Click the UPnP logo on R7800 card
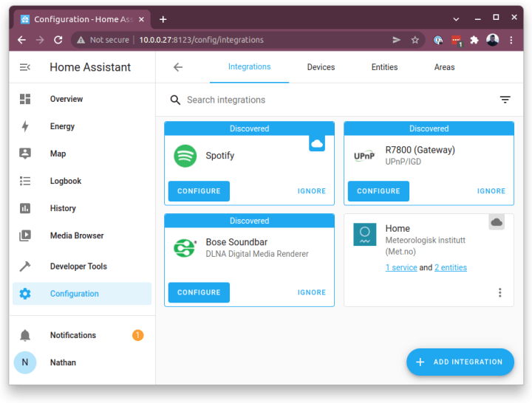The width and height of the screenshot is (532, 403). (364, 156)
